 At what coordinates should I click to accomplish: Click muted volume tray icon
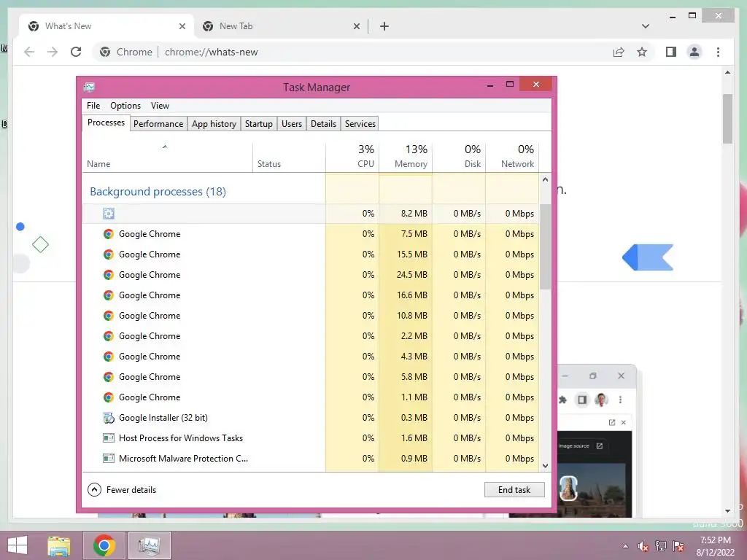[643, 546]
